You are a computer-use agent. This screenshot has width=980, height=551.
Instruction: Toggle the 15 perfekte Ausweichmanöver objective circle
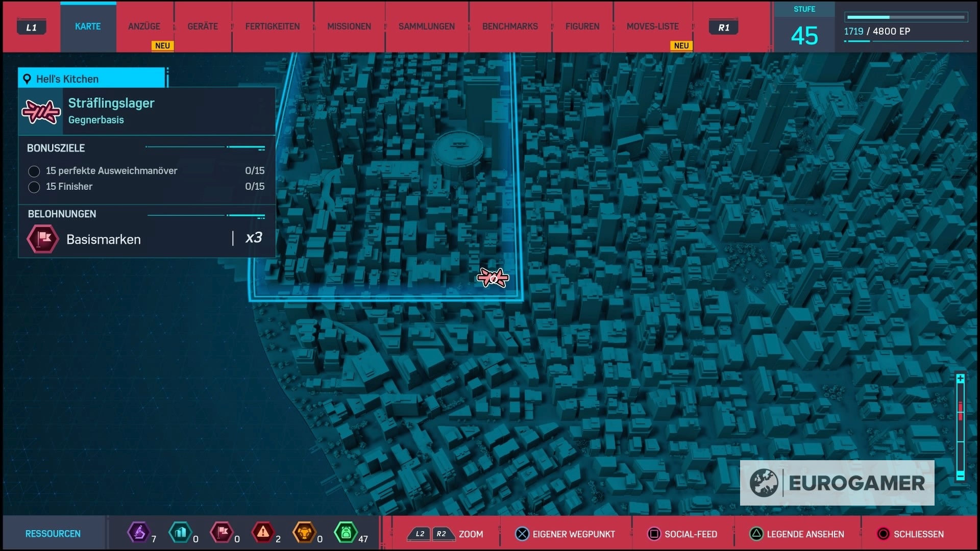[x=34, y=171]
